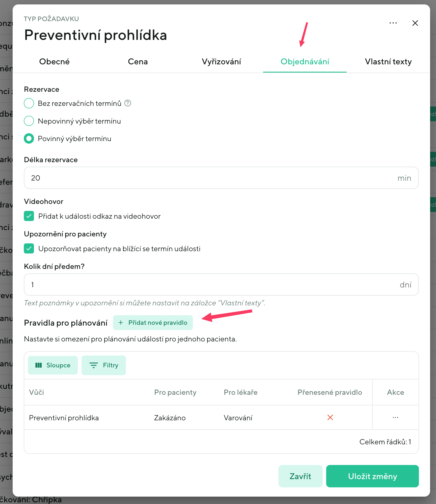Open the three-dot menu in dialog header
The width and height of the screenshot is (436, 504).
[393, 23]
